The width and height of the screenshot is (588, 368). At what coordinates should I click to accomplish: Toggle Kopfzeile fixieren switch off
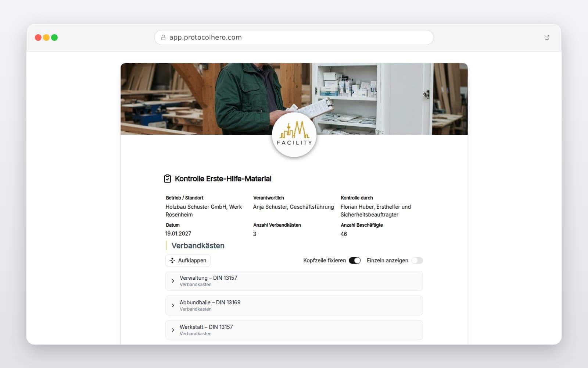coord(355,261)
